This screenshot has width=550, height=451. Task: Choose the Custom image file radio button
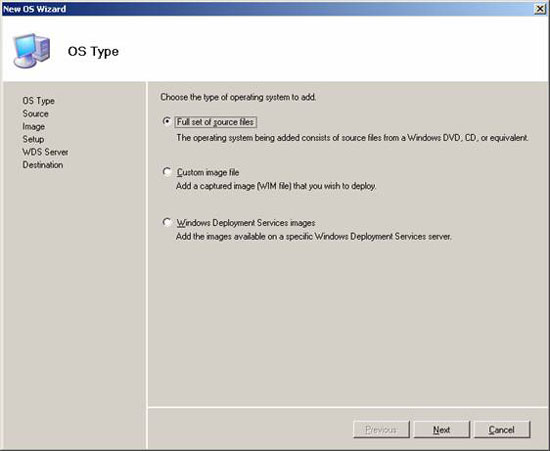click(167, 172)
